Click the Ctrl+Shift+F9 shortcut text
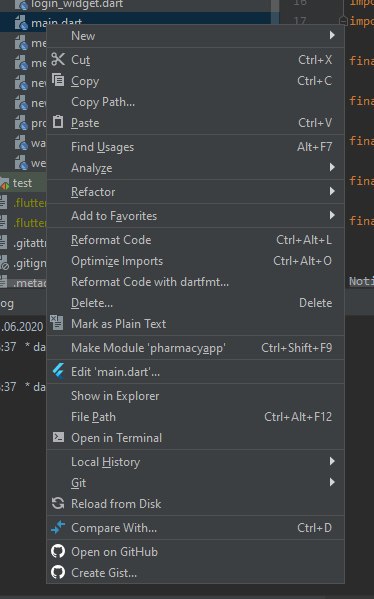 [297, 348]
